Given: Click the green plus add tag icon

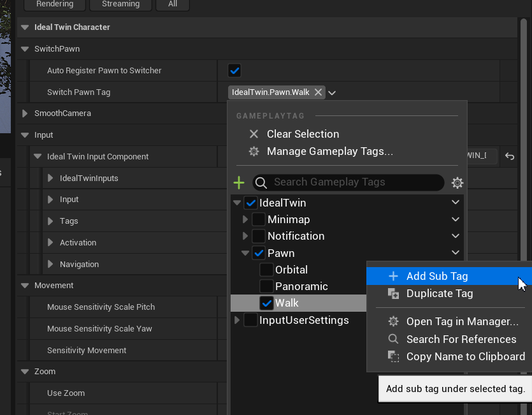Looking at the screenshot, I should click(239, 183).
